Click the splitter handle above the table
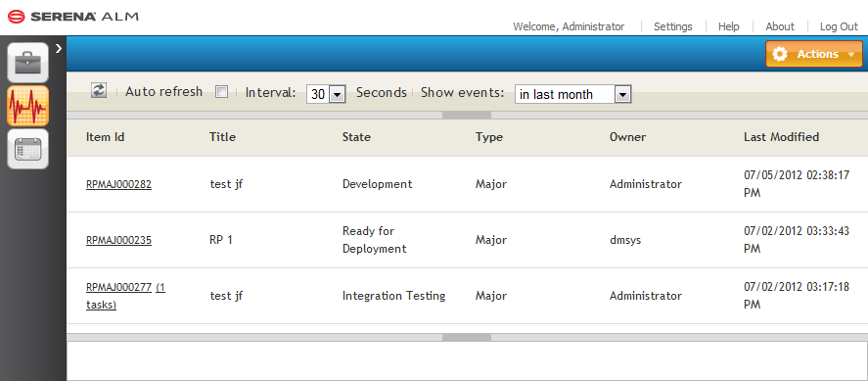 coord(467,116)
